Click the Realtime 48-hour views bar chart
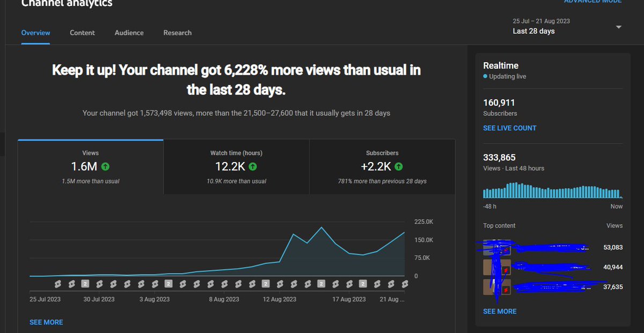The height and width of the screenshot is (333, 644). (552, 191)
